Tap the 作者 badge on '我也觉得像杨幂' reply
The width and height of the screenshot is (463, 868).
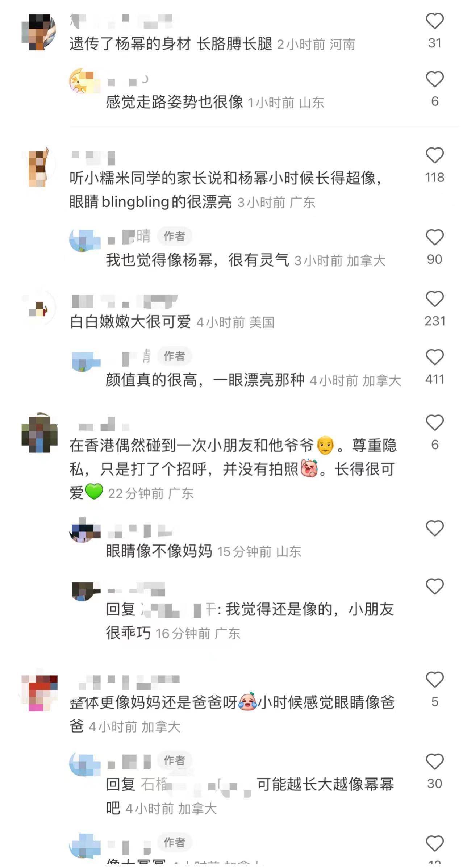coord(174,236)
